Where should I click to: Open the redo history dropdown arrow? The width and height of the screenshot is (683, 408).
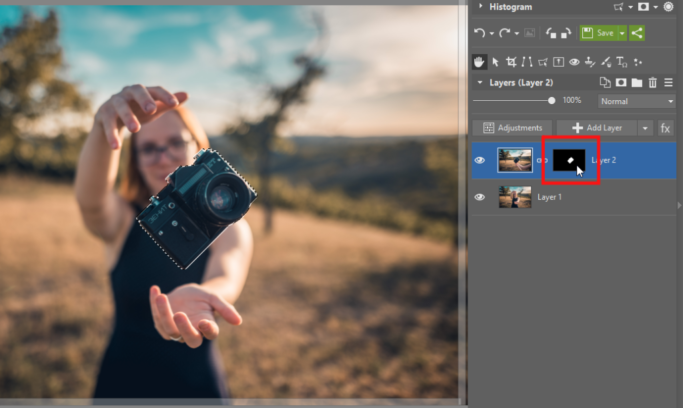(x=517, y=34)
